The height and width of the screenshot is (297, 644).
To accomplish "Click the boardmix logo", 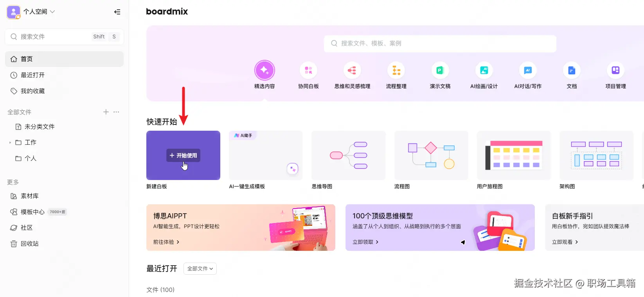I will pos(167,11).
